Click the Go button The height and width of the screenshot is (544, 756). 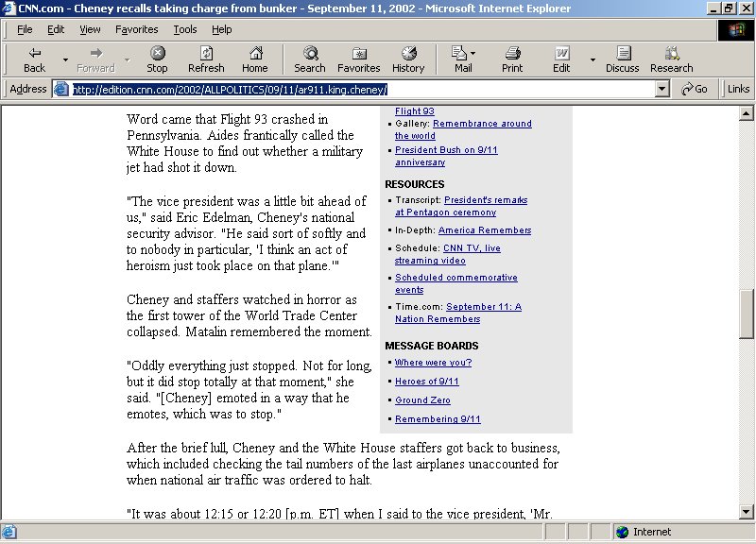tap(695, 89)
